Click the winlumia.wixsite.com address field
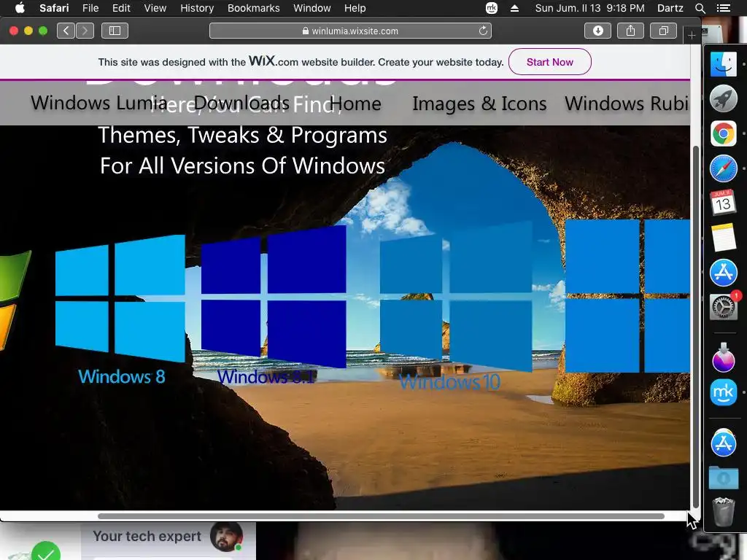 point(350,31)
